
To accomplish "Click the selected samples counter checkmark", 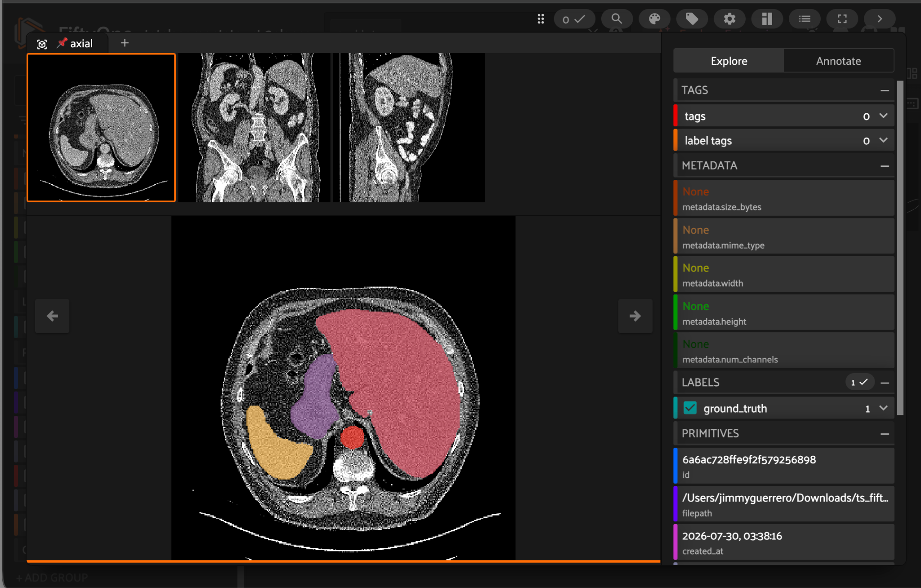I will (x=574, y=19).
